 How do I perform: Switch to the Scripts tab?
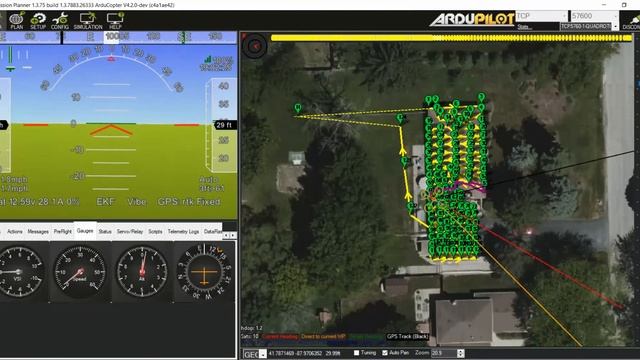[x=155, y=231]
